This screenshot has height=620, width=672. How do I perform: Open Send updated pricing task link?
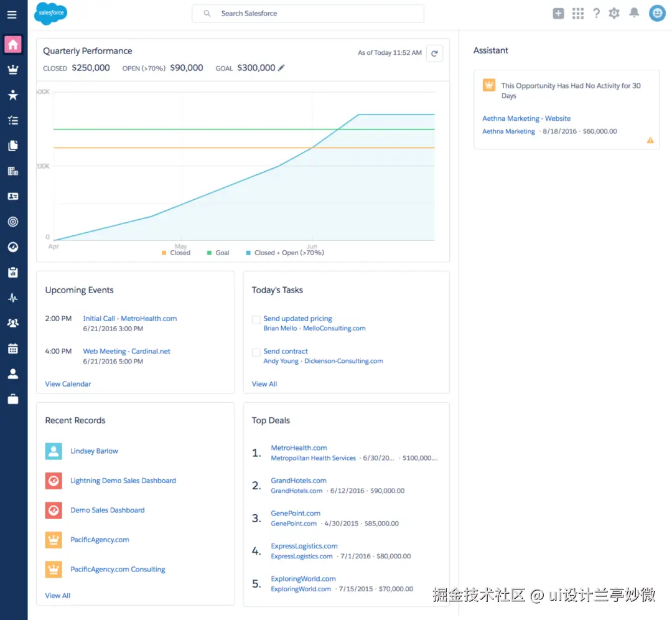point(298,319)
